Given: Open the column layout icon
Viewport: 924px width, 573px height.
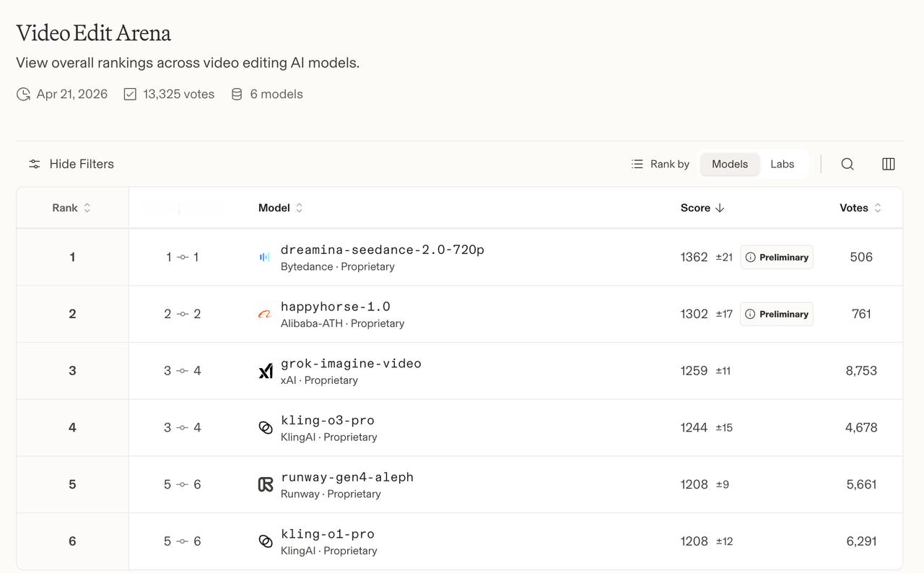Looking at the screenshot, I should [x=889, y=165].
